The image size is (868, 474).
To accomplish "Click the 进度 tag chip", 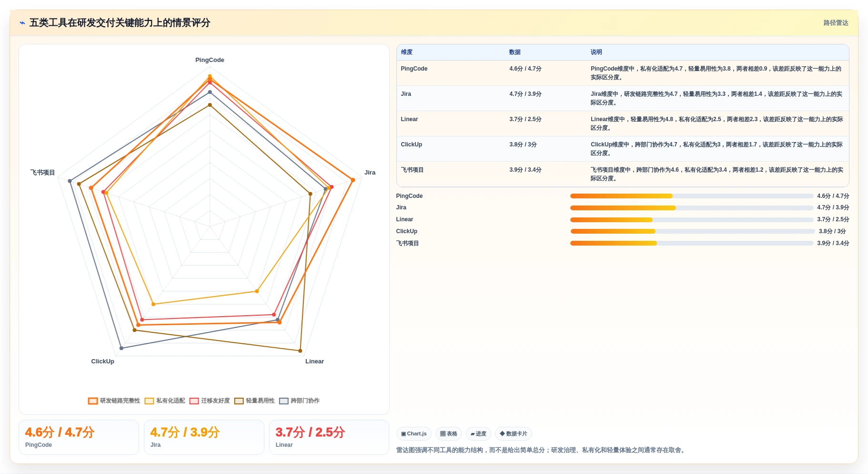I will (478, 433).
